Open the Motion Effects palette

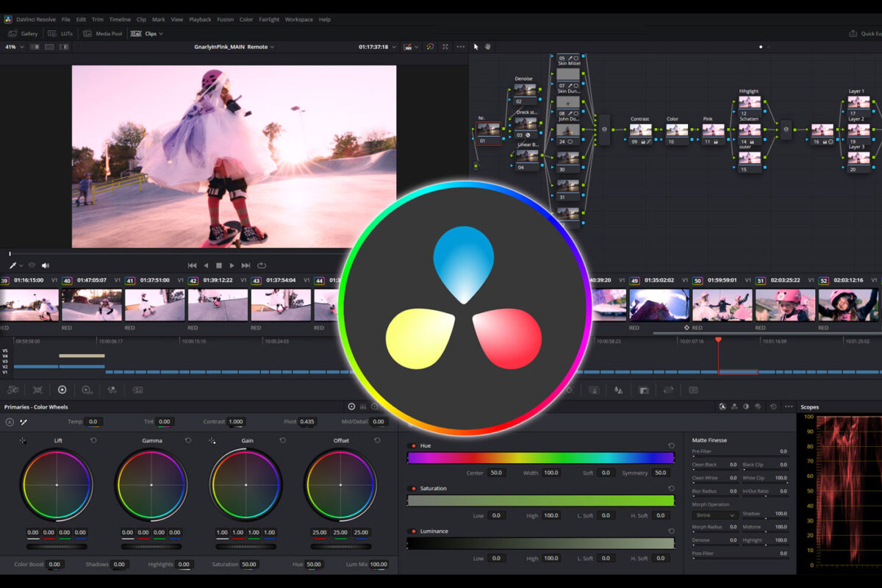coord(137,390)
